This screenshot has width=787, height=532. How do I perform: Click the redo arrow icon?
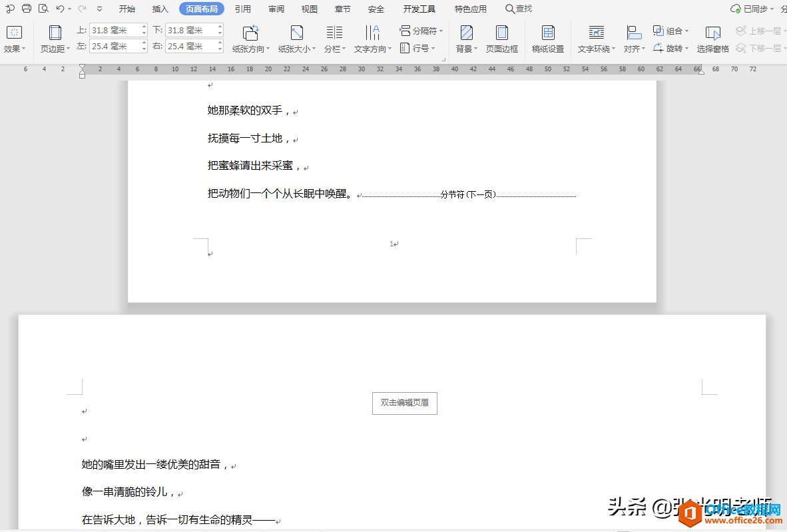(x=83, y=9)
